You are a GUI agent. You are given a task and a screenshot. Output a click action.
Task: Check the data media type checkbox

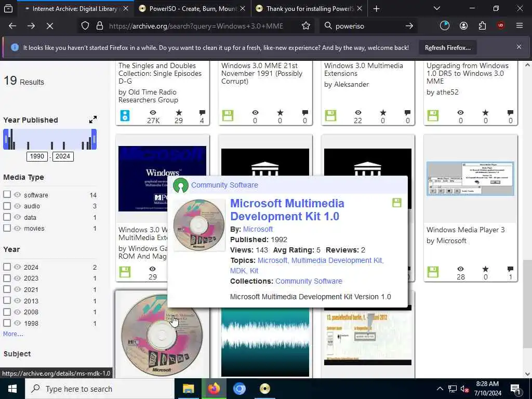[x=7, y=217]
